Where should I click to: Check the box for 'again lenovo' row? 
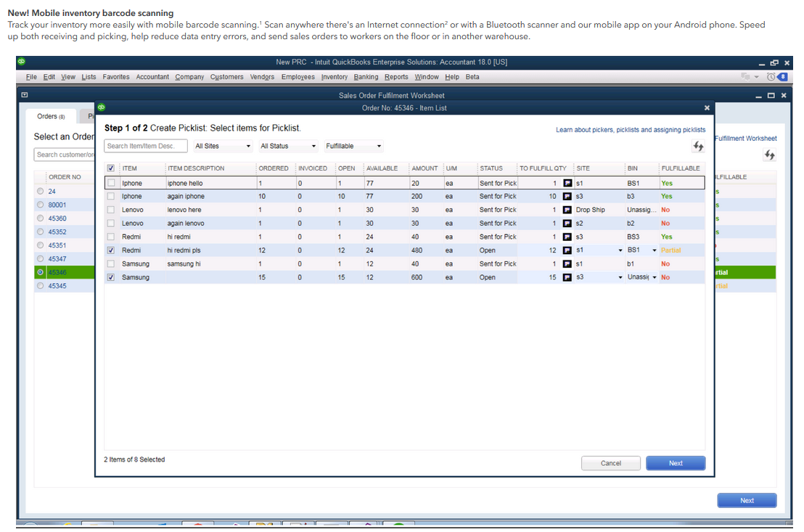click(x=111, y=223)
